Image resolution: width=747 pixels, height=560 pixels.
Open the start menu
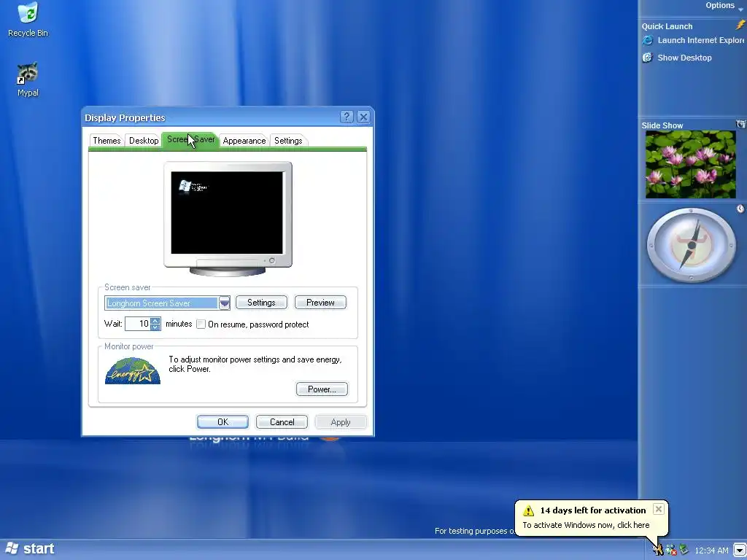click(29, 548)
